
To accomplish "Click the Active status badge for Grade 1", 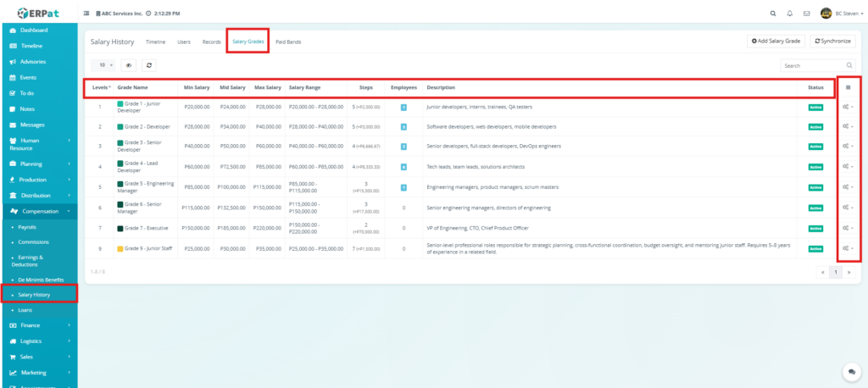I will 815,107.
